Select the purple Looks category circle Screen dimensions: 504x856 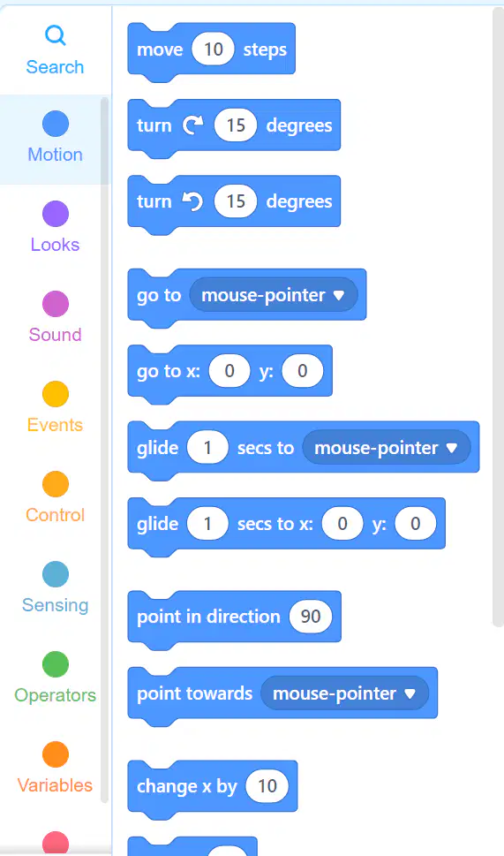tap(55, 214)
